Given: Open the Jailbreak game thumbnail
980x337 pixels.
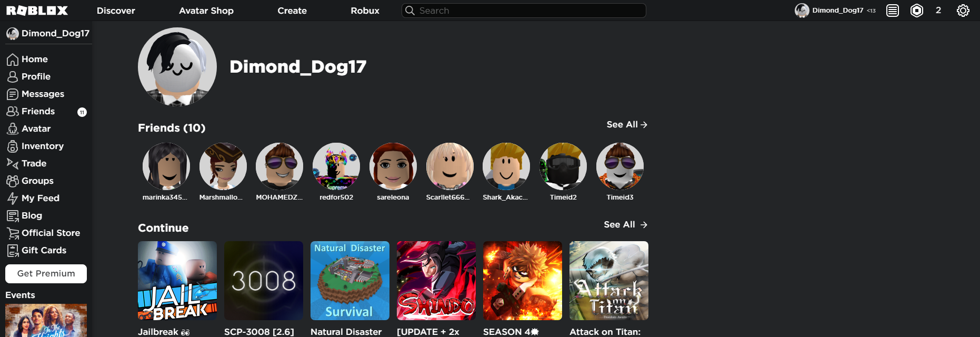Looking at the screenshot, I should (177, 281).
